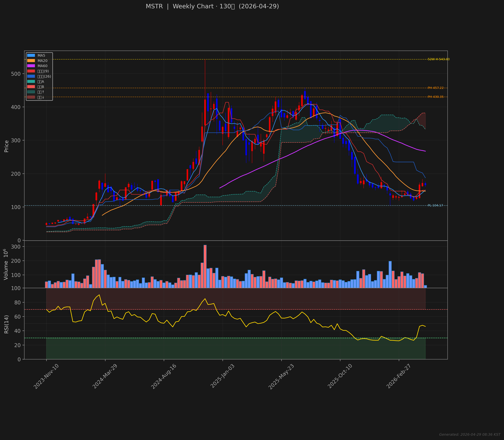The image size is (504, 440).
Task: Click the red (9) legend swatch
Action: coord(31,71)
